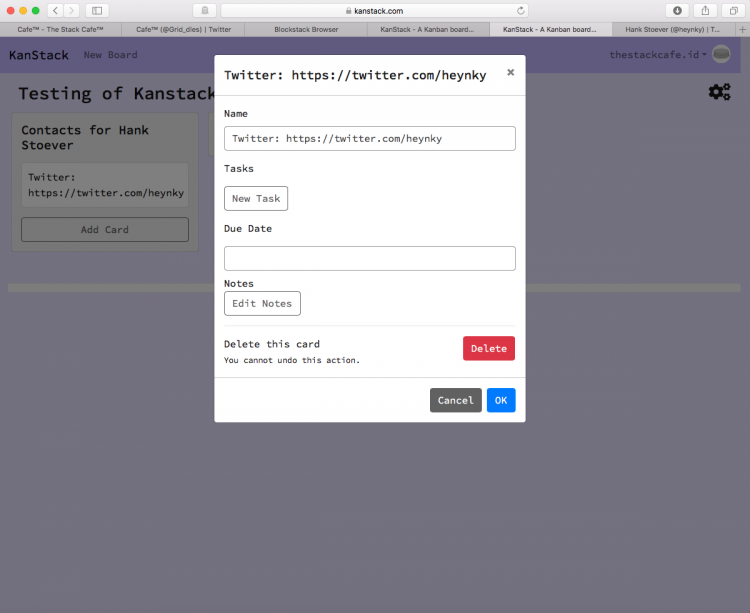Switch to Blockstack Browser tab
The width and height of the screenshot is (750, 613).
(x=306, y=30)
